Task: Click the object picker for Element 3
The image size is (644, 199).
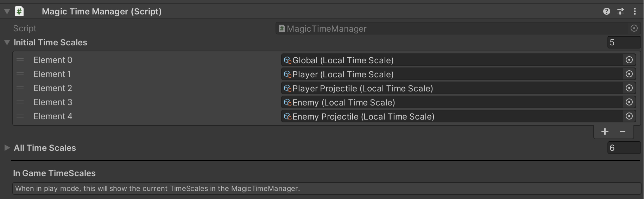Action: click(629, 102)
